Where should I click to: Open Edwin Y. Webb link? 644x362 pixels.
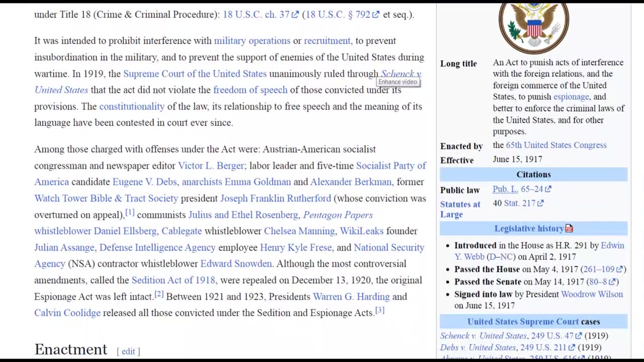coord(612,245)
